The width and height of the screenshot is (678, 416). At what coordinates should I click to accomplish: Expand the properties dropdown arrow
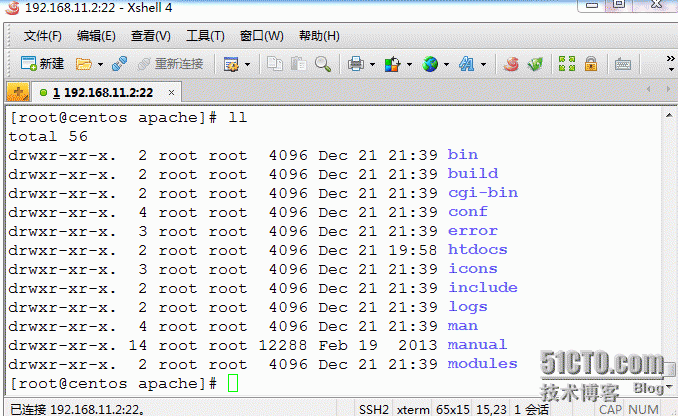click(247, 65)
